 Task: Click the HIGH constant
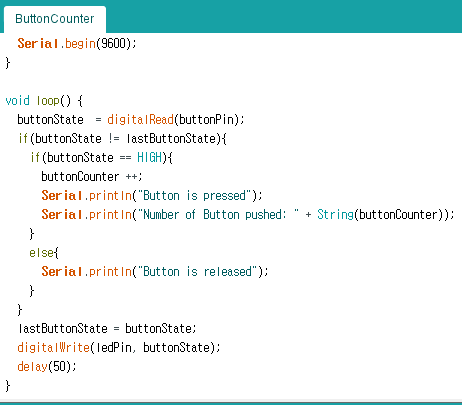[x=150, y=157]
